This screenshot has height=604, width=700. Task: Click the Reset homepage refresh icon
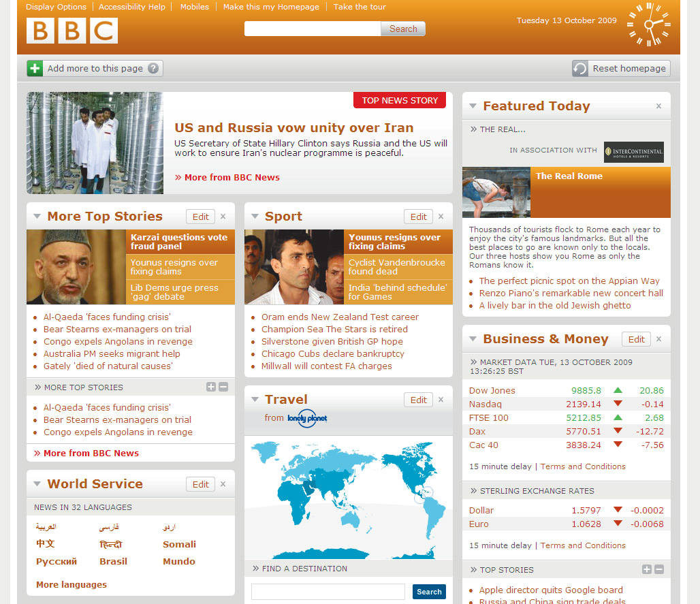[580, 69]
